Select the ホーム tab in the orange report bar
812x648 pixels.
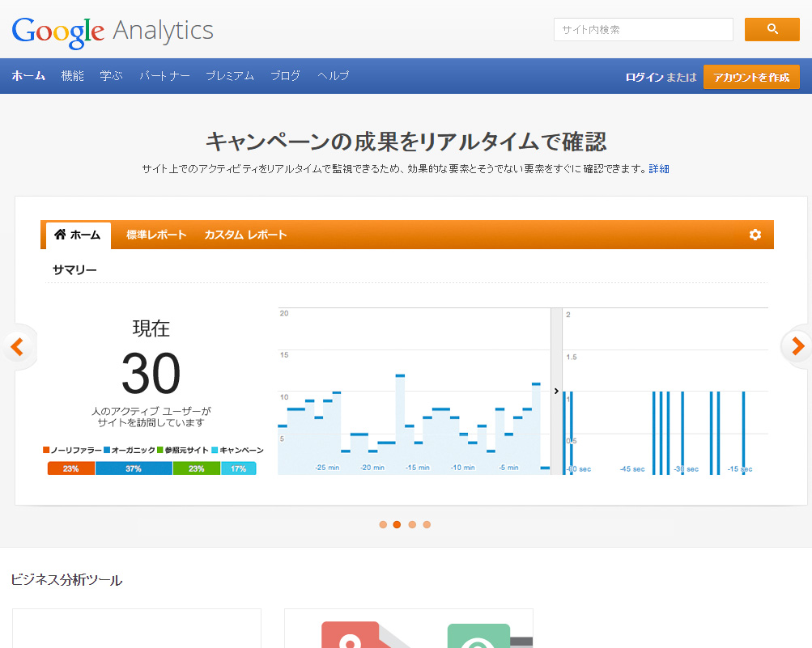click(79, 235)
